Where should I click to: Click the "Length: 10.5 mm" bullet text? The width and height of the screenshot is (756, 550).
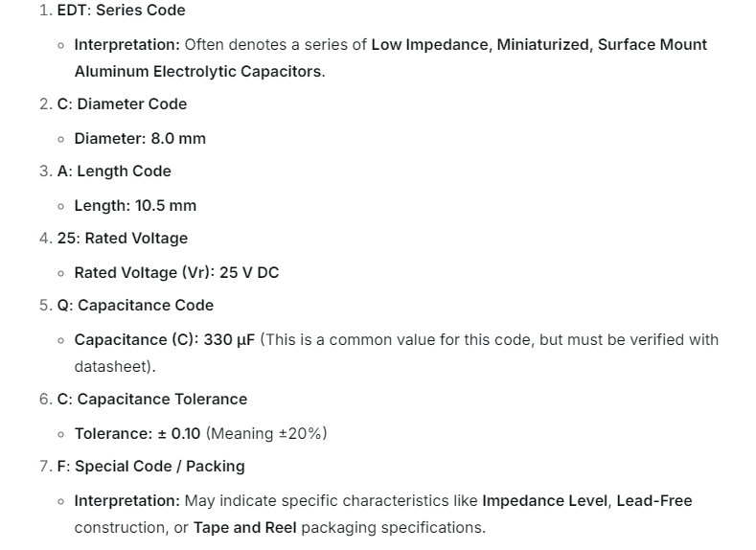(x=135, y=206)
